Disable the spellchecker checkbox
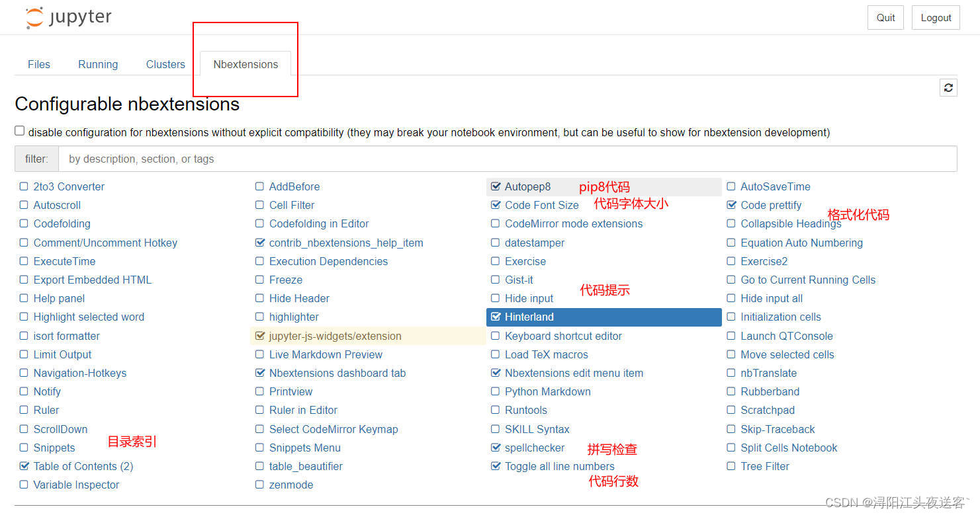The width and height of the screenshot is (980, 515). coord(496,448)
